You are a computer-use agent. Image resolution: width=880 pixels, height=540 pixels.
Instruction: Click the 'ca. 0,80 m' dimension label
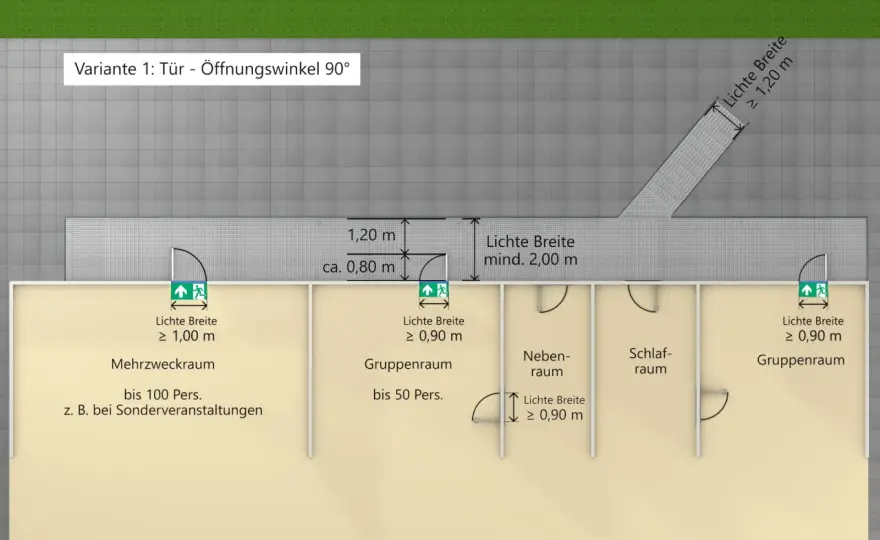(x=358, y=267)
